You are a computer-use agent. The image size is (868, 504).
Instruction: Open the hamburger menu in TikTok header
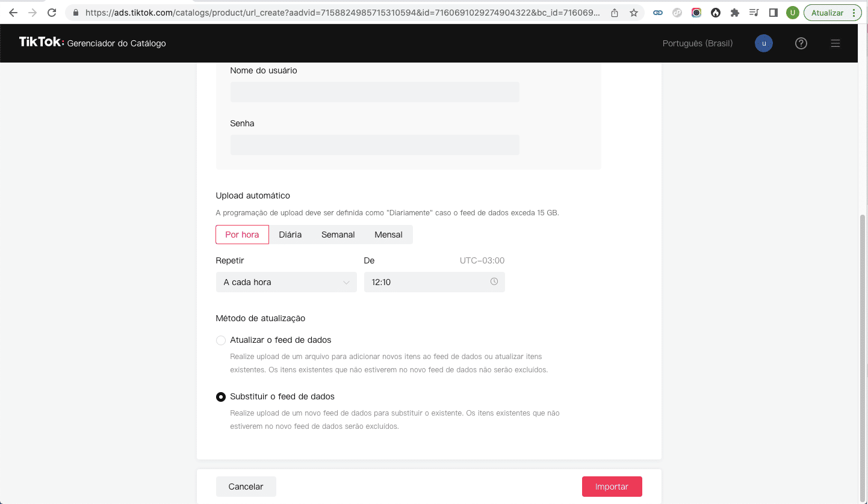[x=835, y=43]
